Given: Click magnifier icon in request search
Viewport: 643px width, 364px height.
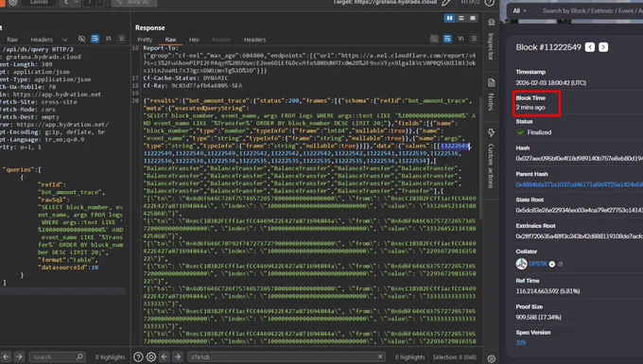Looking at the screenshot, I should [79, 357].
